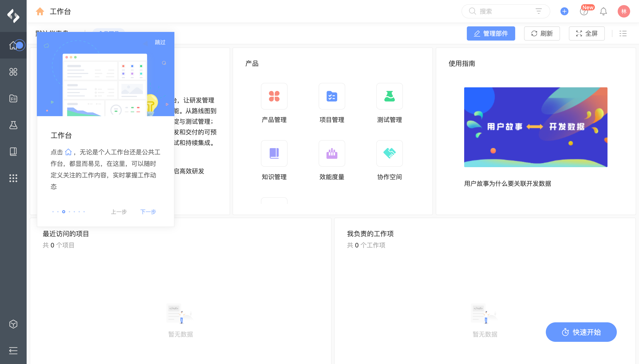Click the blue plus create icon
This screenshot has height=364, width=639.
[x=564, y=11]
